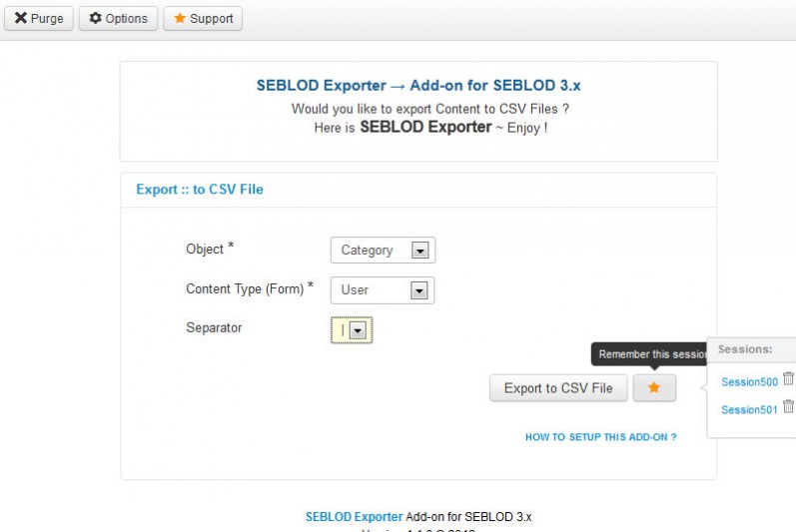This screenshot has height=532, width=796.
Task: Delete Session501 using its trash icon
Action: click(x=788, y=406)
